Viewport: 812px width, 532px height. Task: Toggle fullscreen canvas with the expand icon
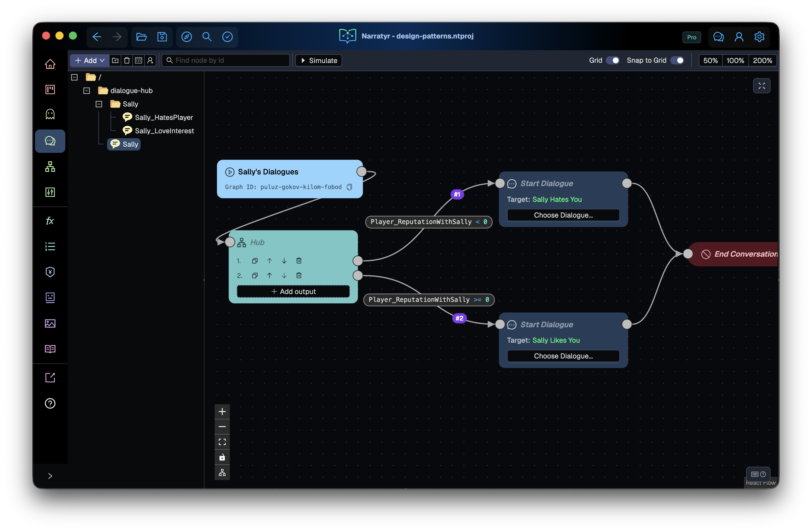point(762,86)
